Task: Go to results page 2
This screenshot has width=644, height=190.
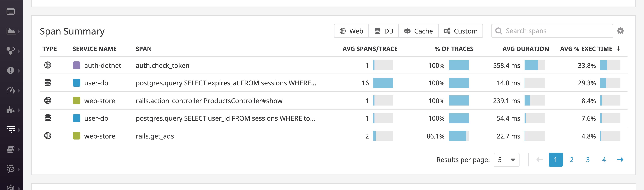Action: [x=571, y=160]
